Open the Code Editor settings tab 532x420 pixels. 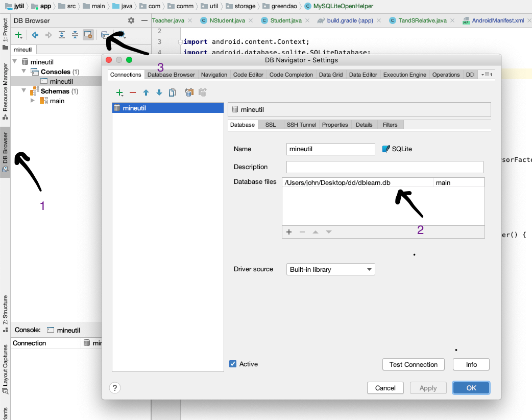[248, 75]
